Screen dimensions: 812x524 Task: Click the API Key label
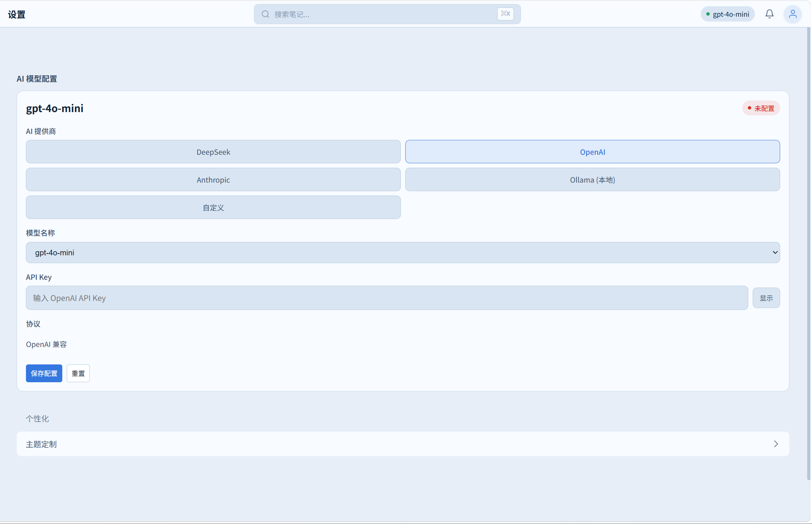pos(39,277)
